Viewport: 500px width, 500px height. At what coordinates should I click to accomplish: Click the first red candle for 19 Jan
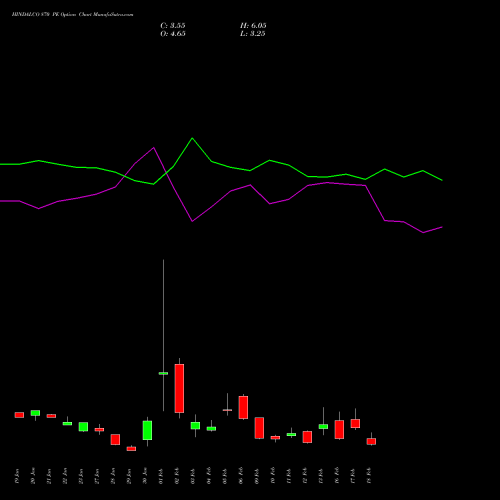pos(19,415)
